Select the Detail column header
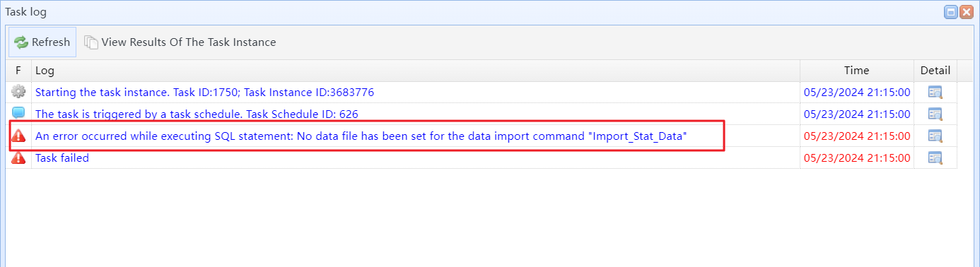Screen dimensions: 980x267 [935, 71]
